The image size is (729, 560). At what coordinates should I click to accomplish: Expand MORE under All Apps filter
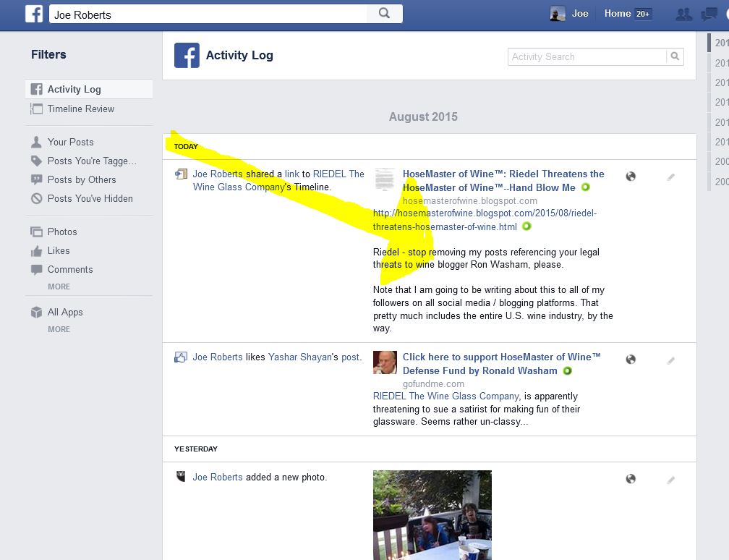click(59, 329)
